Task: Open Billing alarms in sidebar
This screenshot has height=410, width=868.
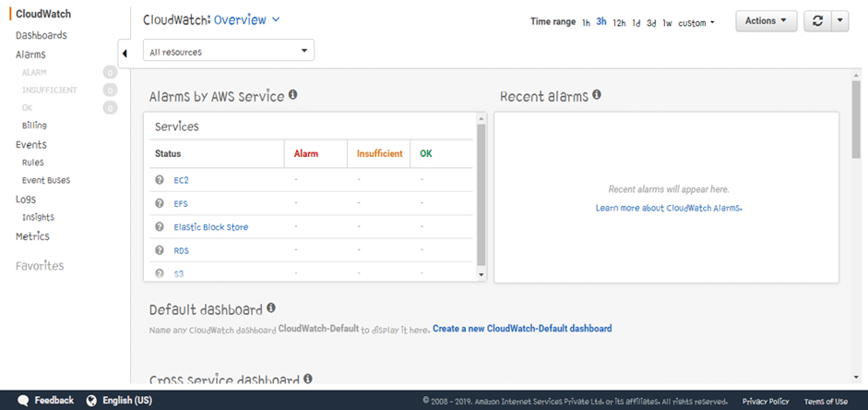Action: click(34, 126)
